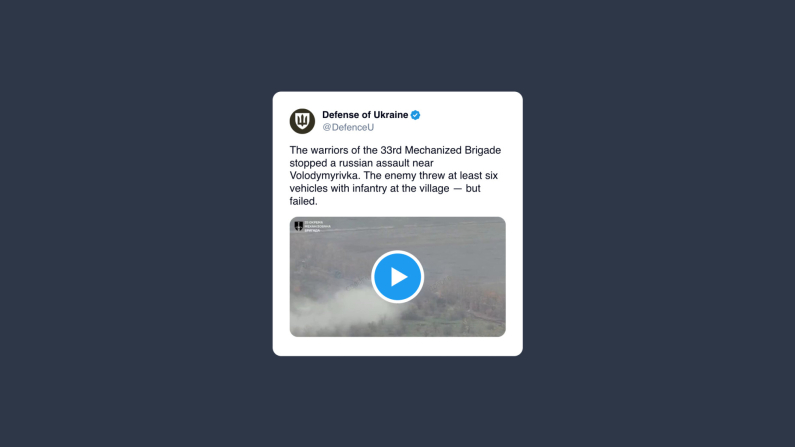This screenshot has width=795, height=447.
Task: Click the Defense of Ukraine display name
Action: 365,115
